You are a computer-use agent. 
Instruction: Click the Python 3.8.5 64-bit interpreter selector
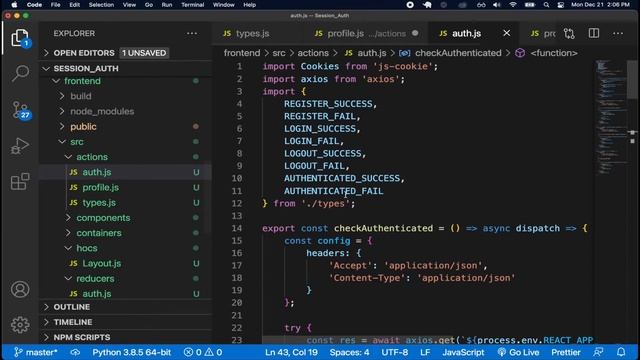131,352
